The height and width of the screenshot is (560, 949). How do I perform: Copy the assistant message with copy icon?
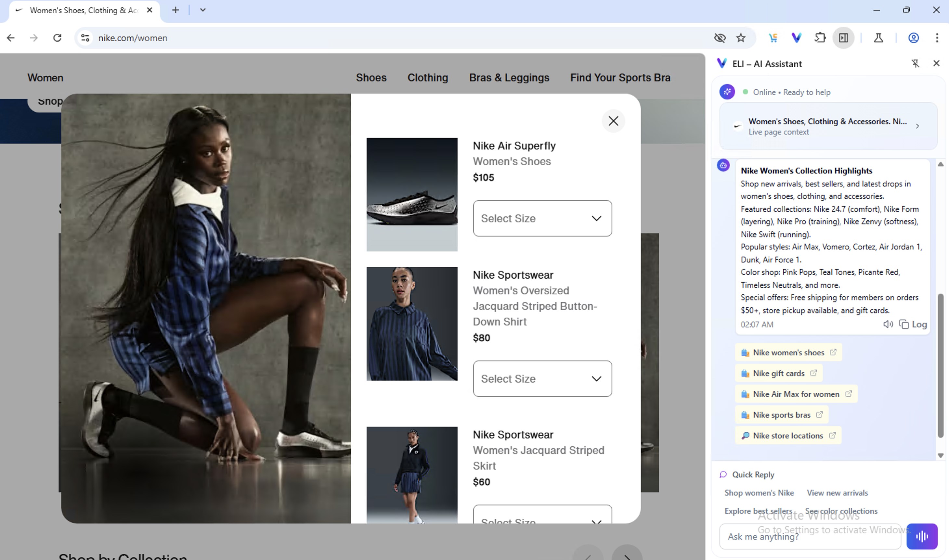tap(904, 324)
